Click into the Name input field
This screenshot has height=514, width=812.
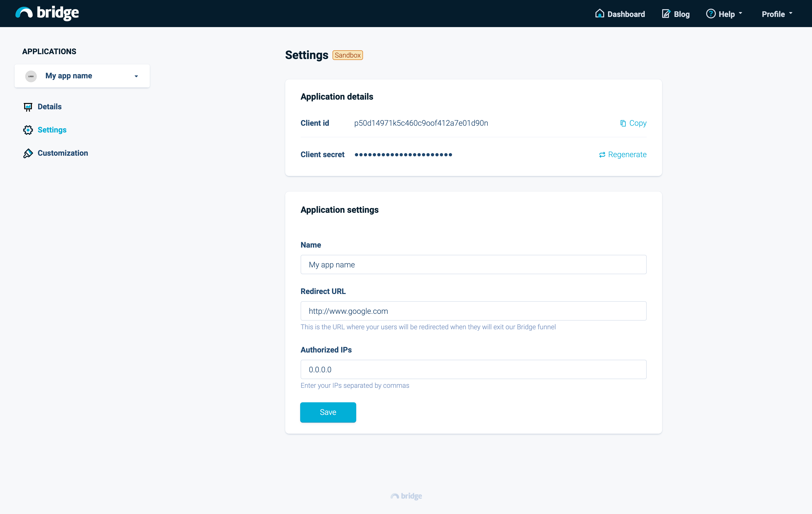[x=473, y=264]
